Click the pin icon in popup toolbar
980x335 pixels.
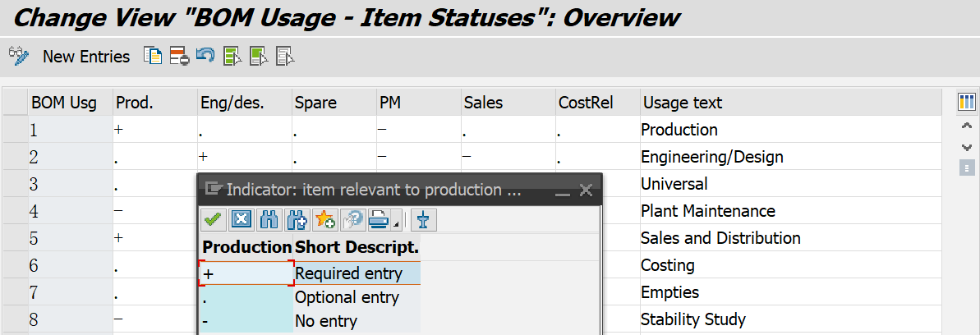tap(423, 219)
